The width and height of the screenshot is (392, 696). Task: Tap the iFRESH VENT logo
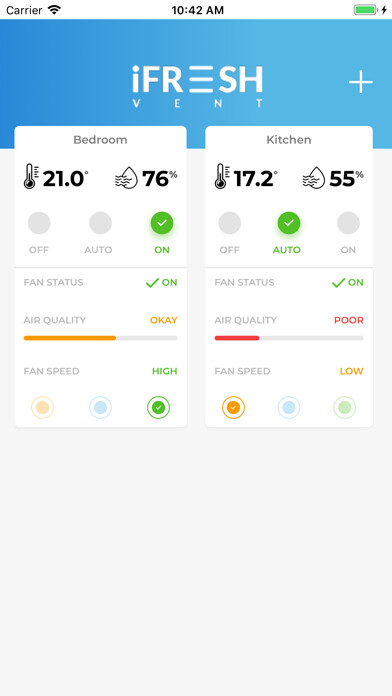198,87
